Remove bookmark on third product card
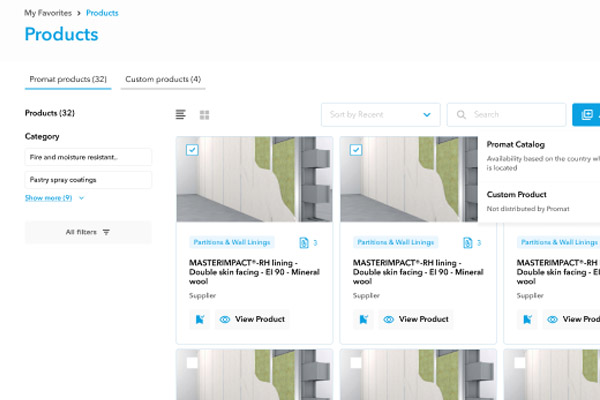Image resolution: width=600 pixels, height=400 pixels. (527, 319)
